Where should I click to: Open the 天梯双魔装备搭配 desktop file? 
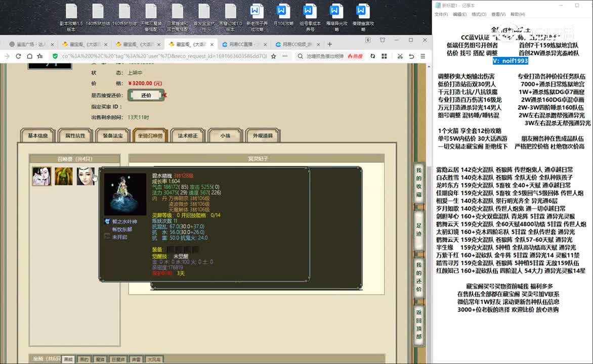point(151,17)
